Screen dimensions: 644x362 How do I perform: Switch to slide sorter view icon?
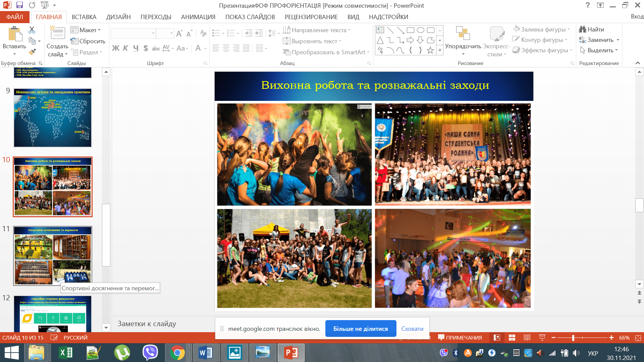pyautogui.click(x=512, y=338)
